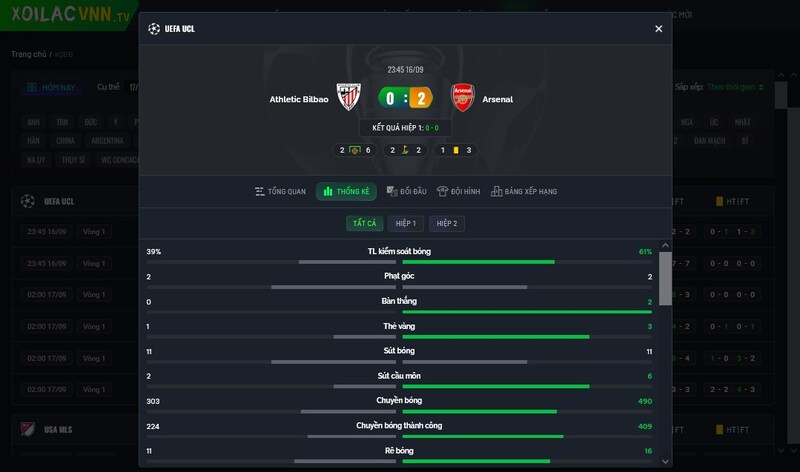Select the Thống kê tab
The height and width of the screenshot is (472, 800).
[x=346, y=191]
